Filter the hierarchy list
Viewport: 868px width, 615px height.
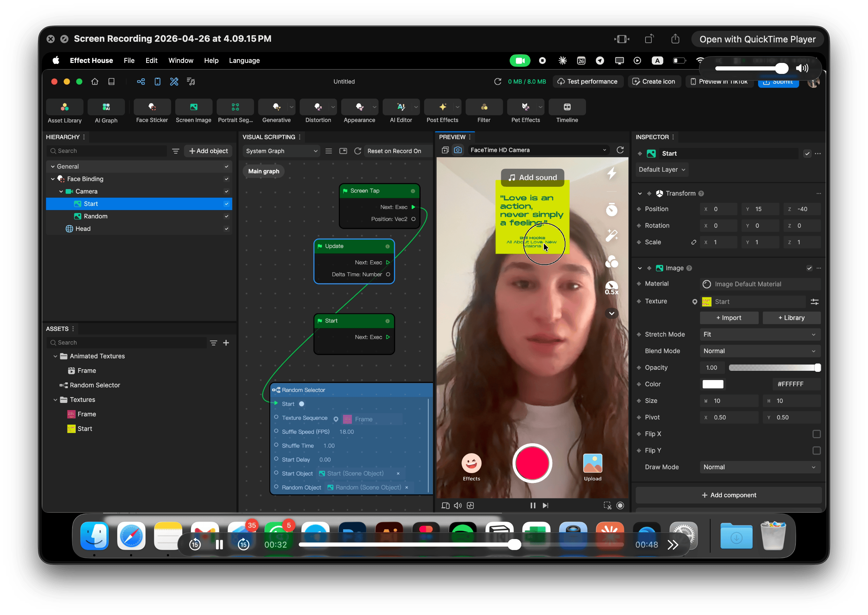[x=176, y=151]
